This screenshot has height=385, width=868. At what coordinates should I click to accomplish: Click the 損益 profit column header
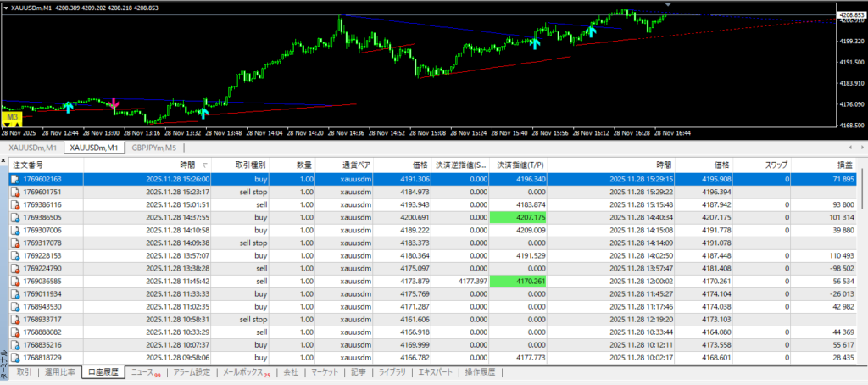click(844, 165)
